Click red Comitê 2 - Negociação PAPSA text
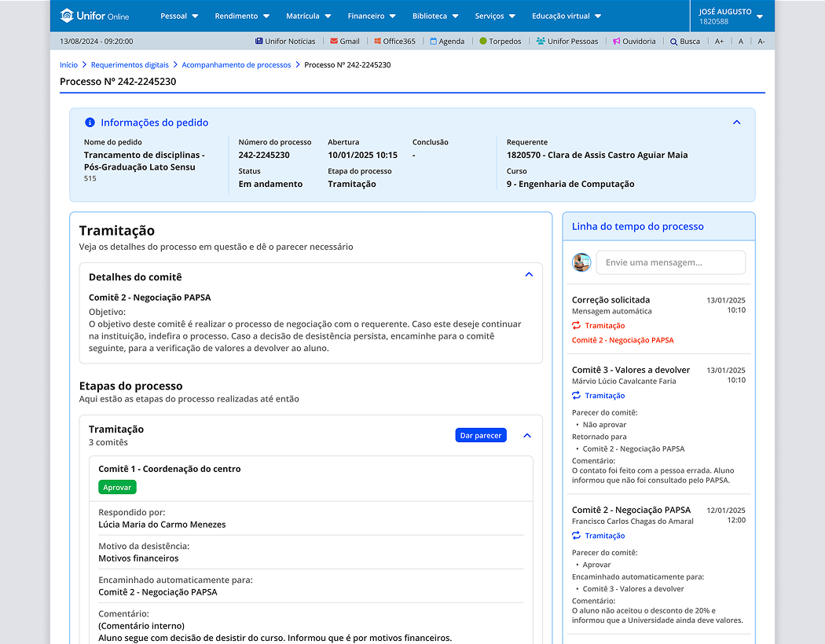Viewport: 825px width, 644px height. point(623,340)
